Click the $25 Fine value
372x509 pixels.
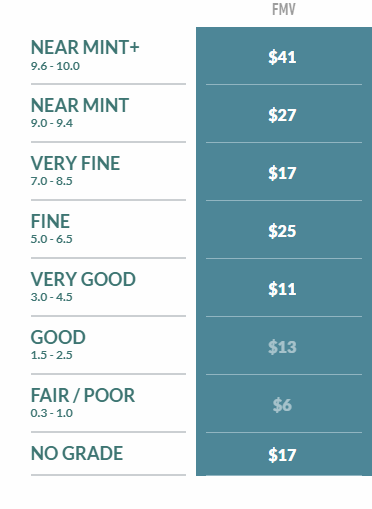(x=282, y=231)
